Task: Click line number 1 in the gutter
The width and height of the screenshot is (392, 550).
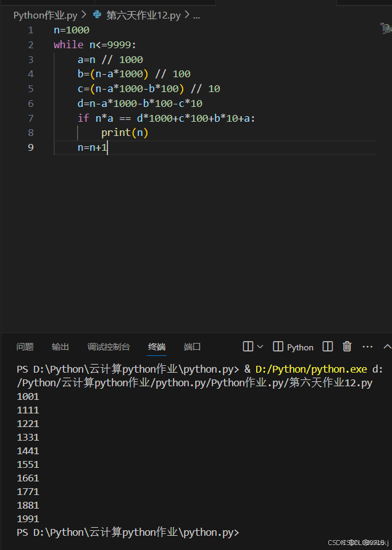Action: [31, 30]
